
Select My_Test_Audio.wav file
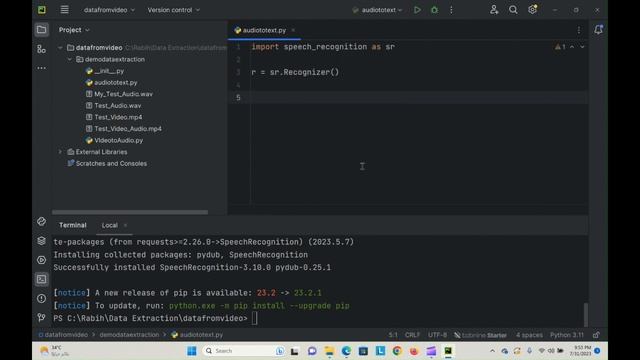[x=119, y=94]
